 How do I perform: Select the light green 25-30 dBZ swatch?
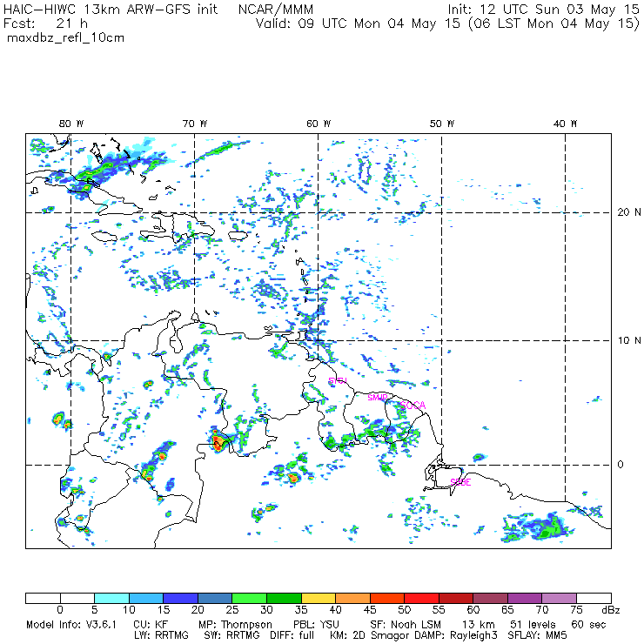249,598
